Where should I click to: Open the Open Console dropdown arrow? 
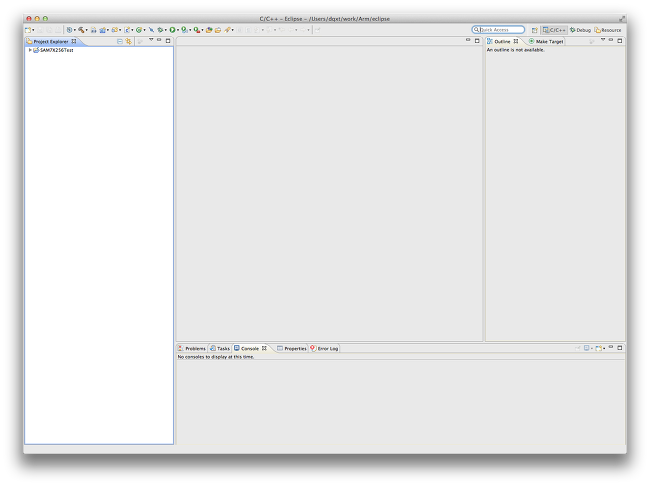pyautogui.click(x=604, y=348)
